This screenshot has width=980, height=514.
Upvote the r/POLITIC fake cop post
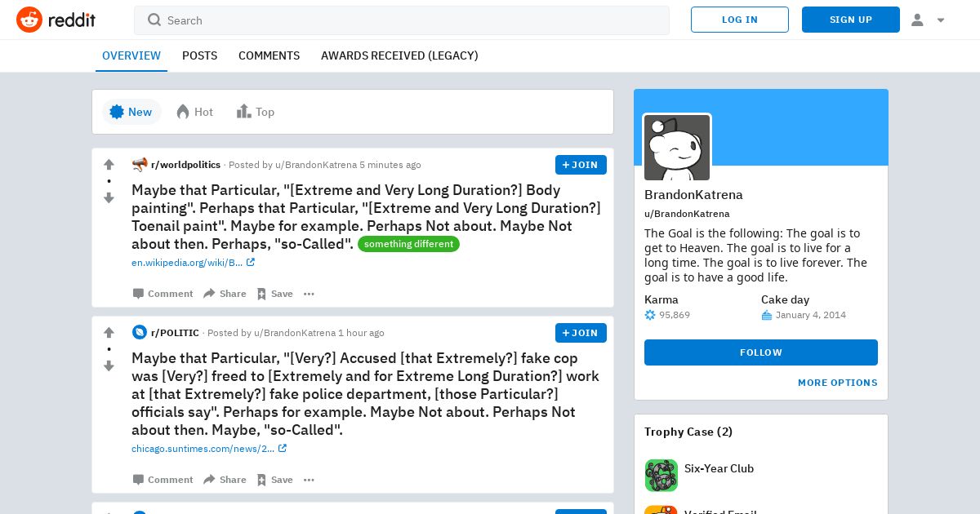109,333
